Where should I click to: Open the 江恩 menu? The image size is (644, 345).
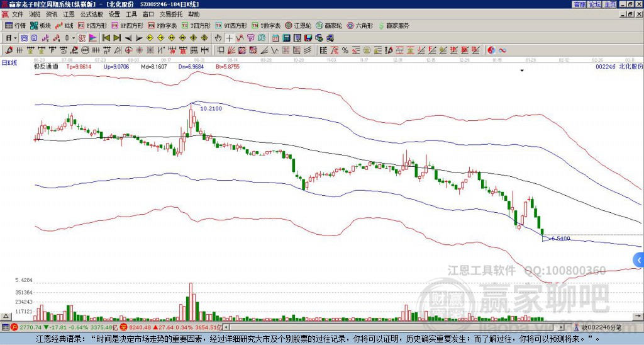[x=69, y=14]
